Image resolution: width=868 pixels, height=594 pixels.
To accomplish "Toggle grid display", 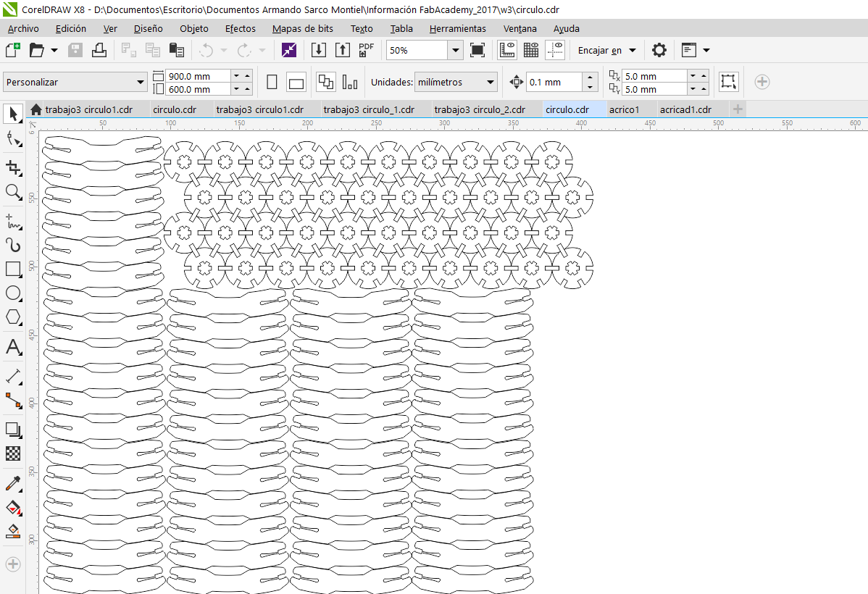I will [531, 51].
